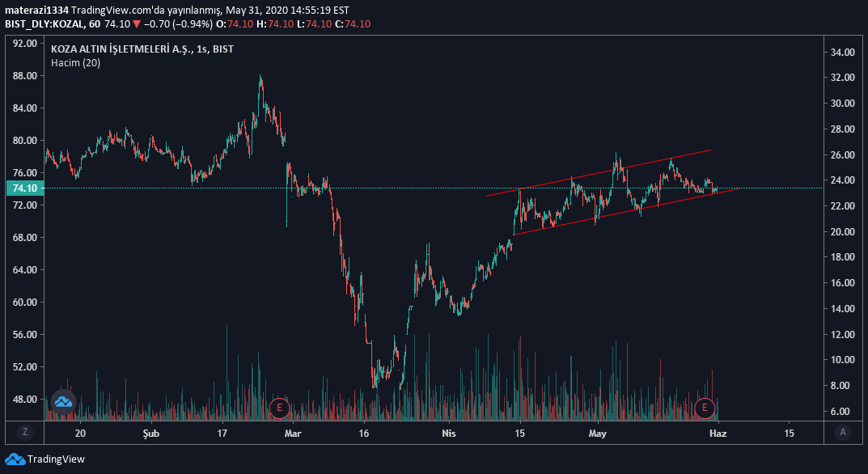Click the Mar label on the time axis
868x474 pixels.
click(x=292, y=433)
